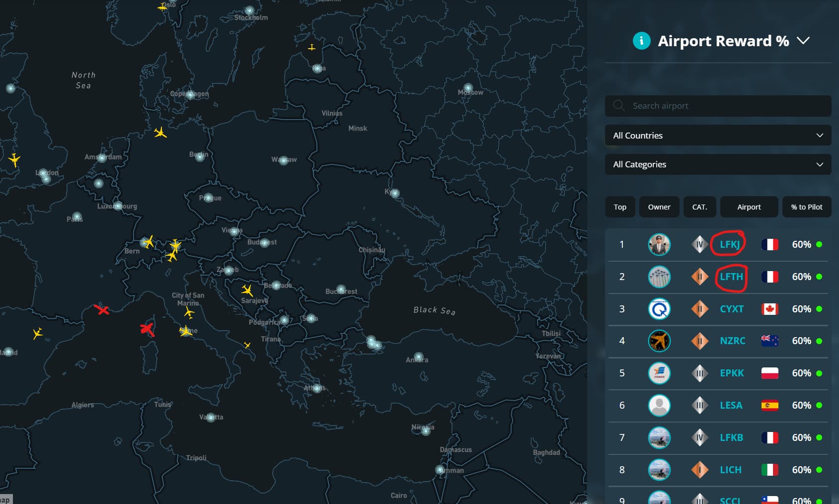Click the % to Pilot column header
The image size is (839, 504).
coord(806,207)
